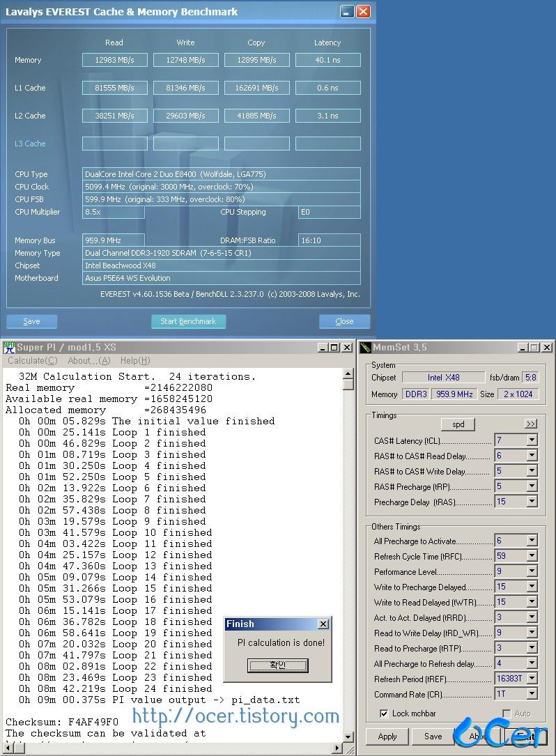This screenshot has width=556, height=756.
Task: Confirm the PI calculation done dialog
Action: pyautogui.click(x=278, y=665)
